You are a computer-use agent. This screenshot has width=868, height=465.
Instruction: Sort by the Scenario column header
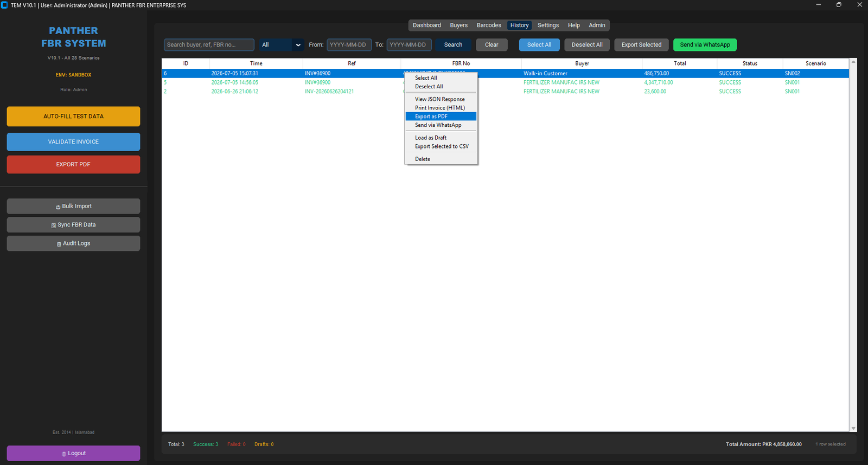coord(816,63)
